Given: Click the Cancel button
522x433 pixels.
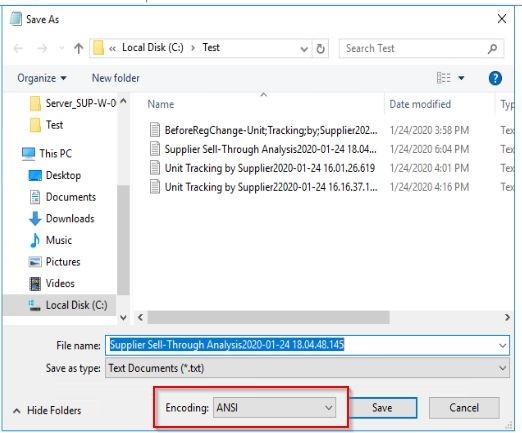Looking at the screenshot, I should (464, 408).
